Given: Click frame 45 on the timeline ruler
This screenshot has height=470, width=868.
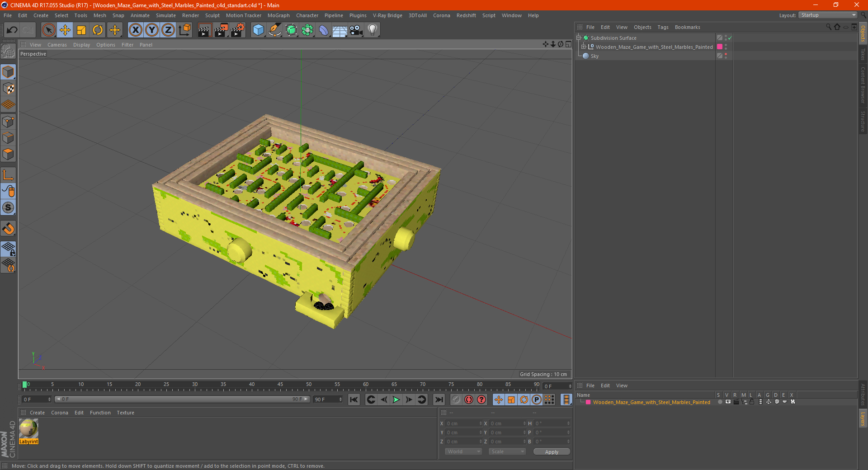Looking at the screenshot, I should pos(280,385).
